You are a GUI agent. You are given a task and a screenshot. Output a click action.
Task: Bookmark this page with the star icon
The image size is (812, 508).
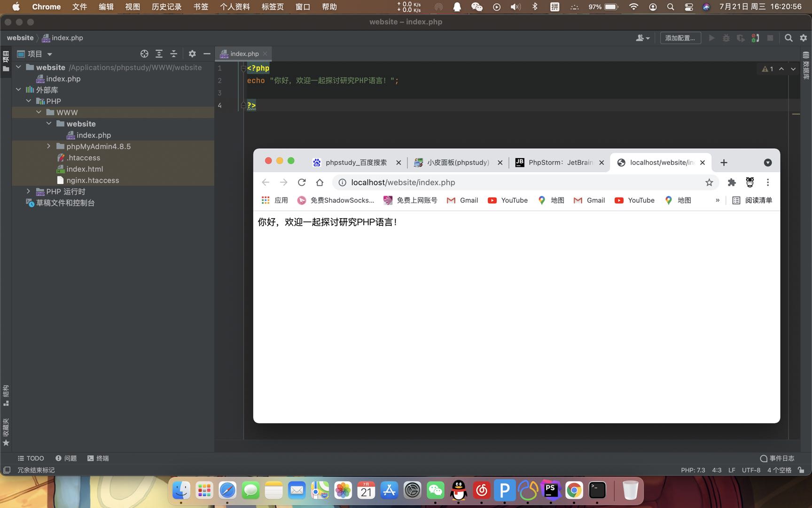[x=709, y=183]
